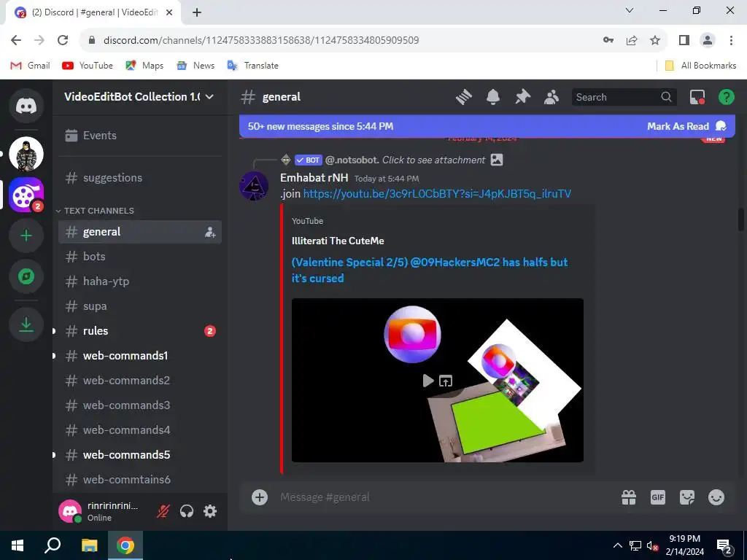Click the attachment image icon in reply preview

pyautogui.click(x=496, y=160)
